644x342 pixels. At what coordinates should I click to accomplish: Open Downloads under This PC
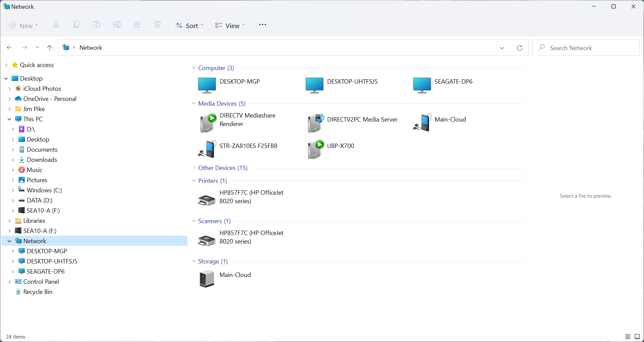pos(42,159)
